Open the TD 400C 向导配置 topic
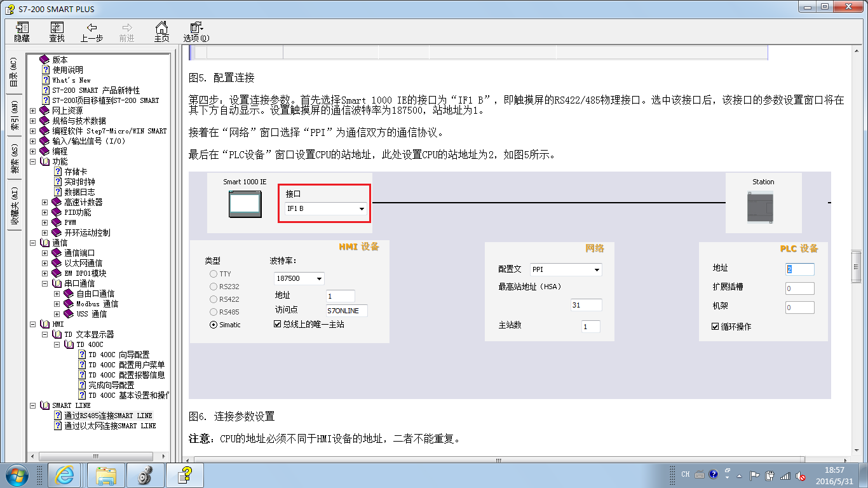Viewport: 868px width, 488px height. (x=119, y=355)
